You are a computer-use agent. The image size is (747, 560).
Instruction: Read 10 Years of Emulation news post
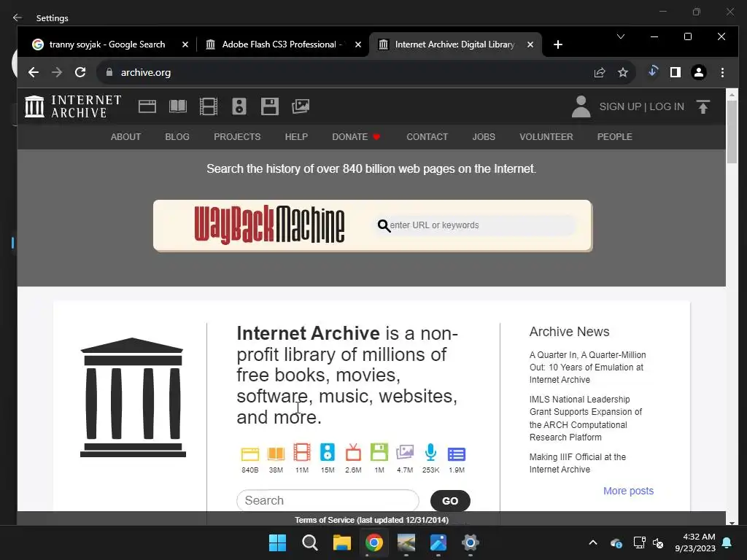pyautogui.click(x=587, y=367)
